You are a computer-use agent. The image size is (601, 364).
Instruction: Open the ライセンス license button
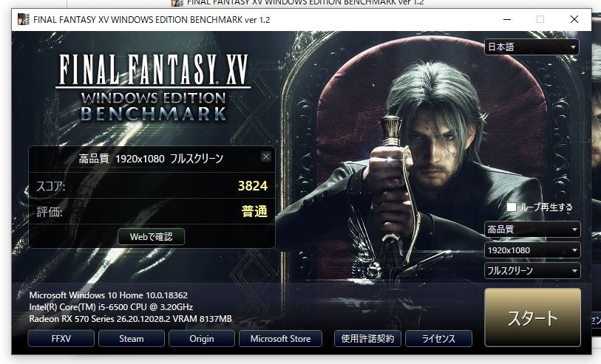(438, 339)
